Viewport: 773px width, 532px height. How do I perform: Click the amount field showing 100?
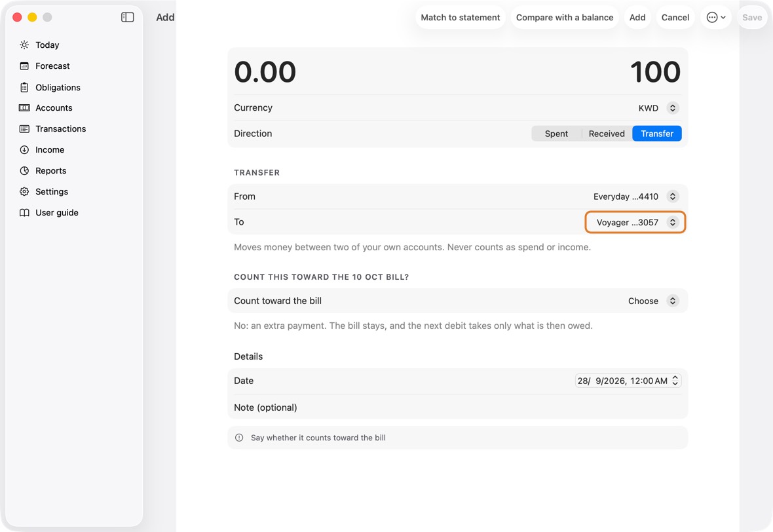tap(655, 72)
